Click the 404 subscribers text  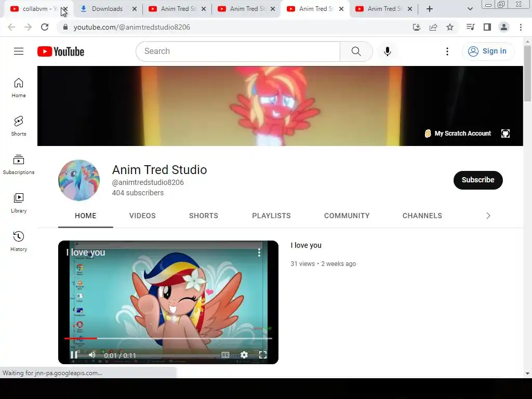[x=138, y=193]
